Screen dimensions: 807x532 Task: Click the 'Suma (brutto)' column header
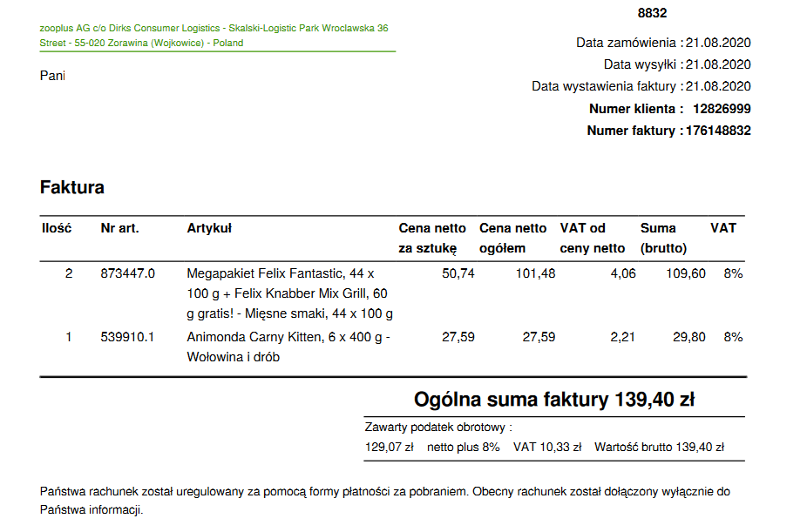tap(663, 238)
